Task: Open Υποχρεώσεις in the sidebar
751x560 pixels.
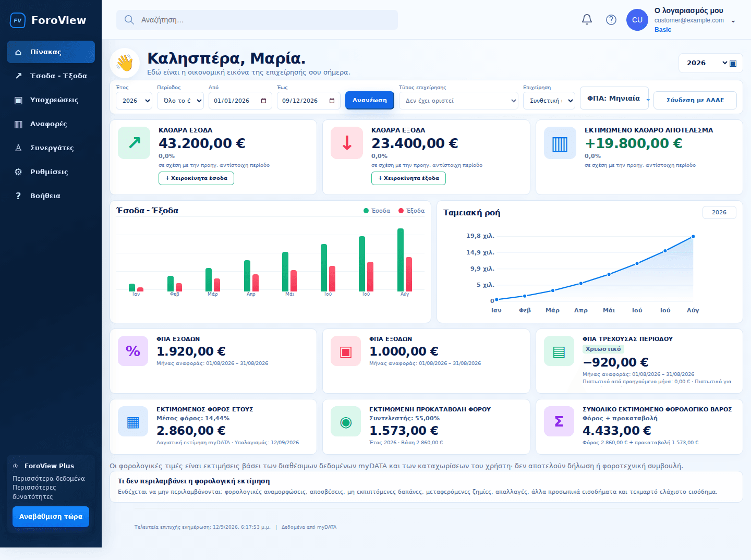Action: click(x=51, y=100)
